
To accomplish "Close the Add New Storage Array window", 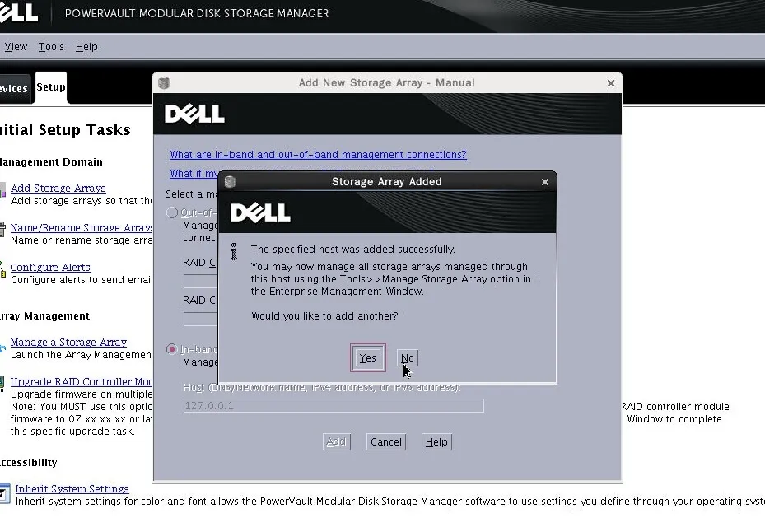I will [x=611, y=83].
